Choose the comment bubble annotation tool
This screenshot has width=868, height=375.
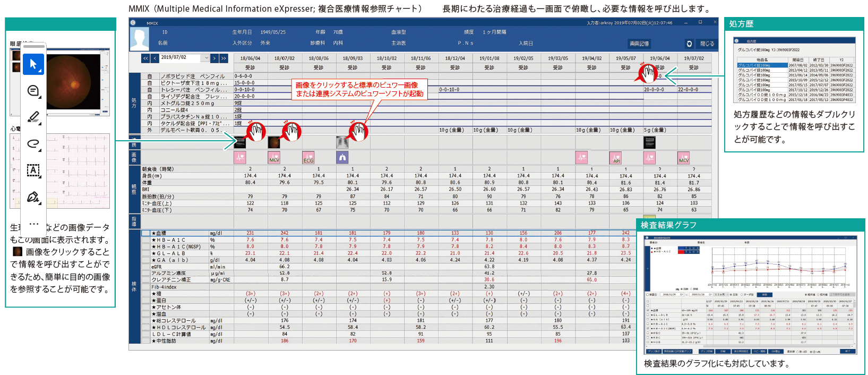click(33, 91)
